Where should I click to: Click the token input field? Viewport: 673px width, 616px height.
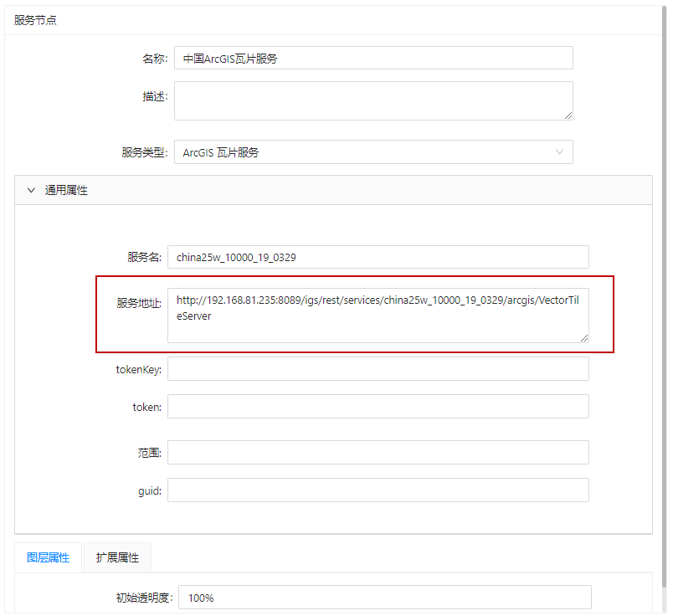point(378,407)
